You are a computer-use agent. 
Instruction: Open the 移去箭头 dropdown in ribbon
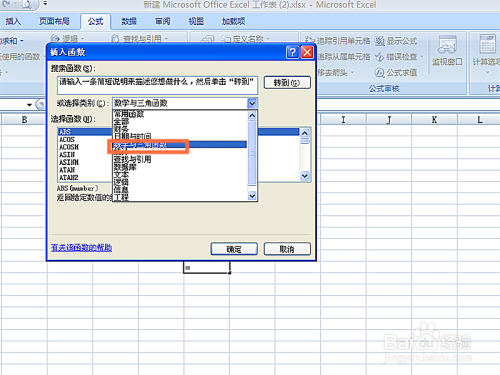click(352, 73)
